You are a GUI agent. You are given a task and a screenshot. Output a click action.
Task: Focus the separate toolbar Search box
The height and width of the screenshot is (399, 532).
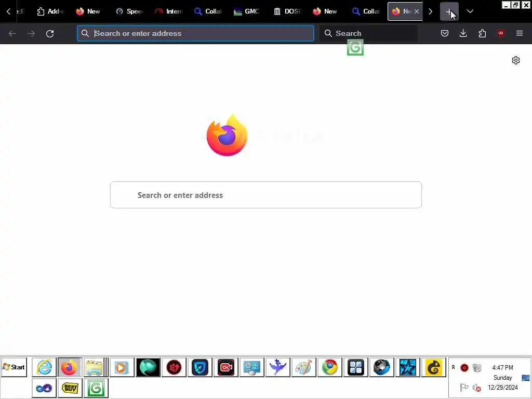click(369, 33)
